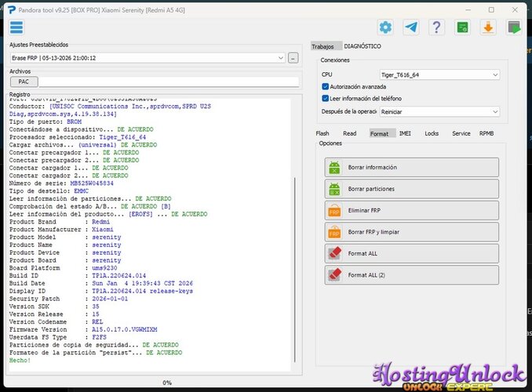
Task: Click the Borrar FRP y limpiar label
Action: [373, 232]
